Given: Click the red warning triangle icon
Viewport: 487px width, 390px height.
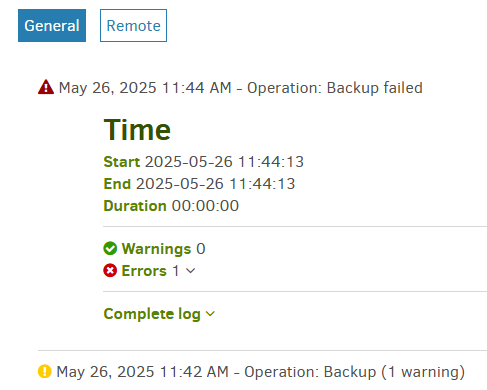Looking at the screenshot, I should [46, 87].
